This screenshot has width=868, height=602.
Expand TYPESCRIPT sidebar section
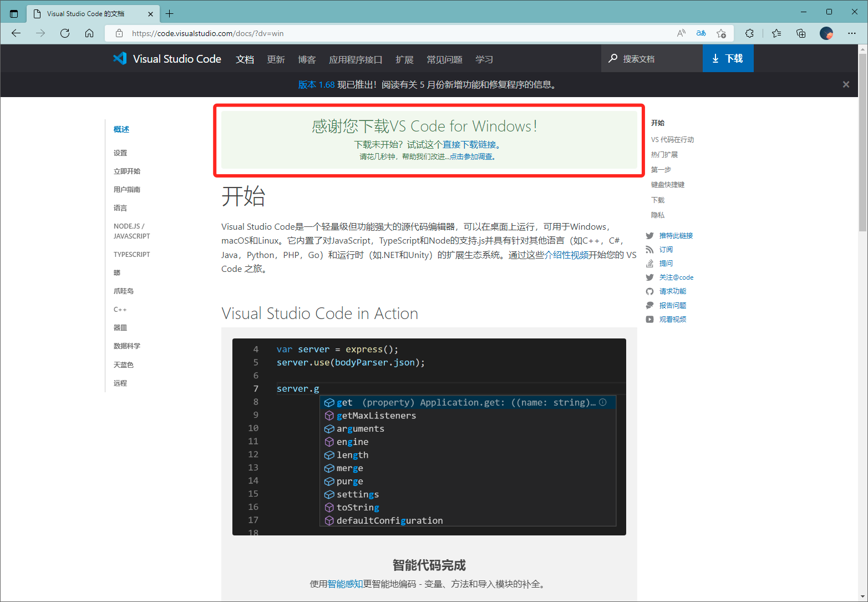132,255
